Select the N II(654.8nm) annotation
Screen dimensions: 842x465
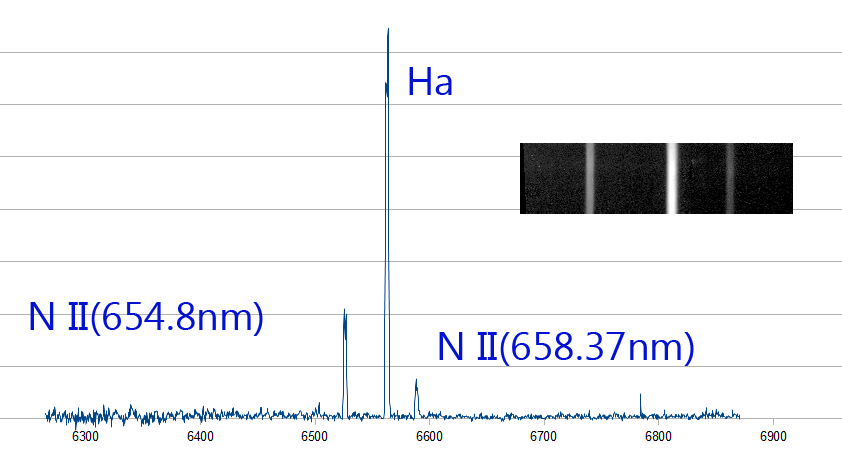click(146, 317)
